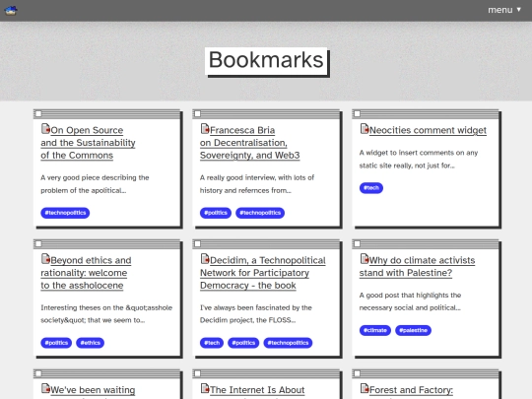
Task: Click the window box on Decidim card
Action: pyautogui.click(x=197, y=243)
